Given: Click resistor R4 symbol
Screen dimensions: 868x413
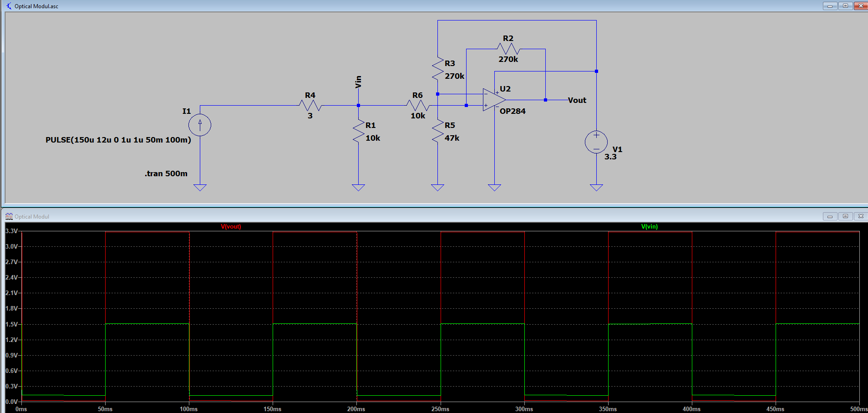Looking at the screenshot, I should pyautogui.click(x=310, y=106).
